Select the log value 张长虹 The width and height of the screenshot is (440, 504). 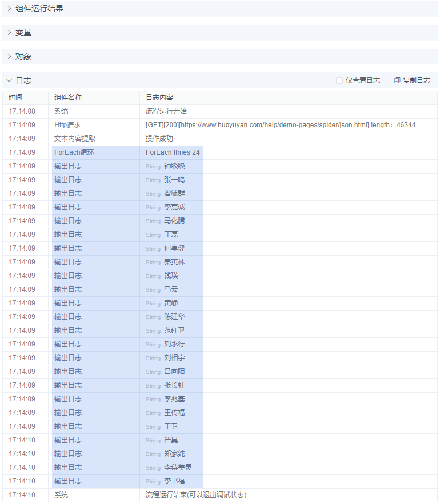coord(174,385)
